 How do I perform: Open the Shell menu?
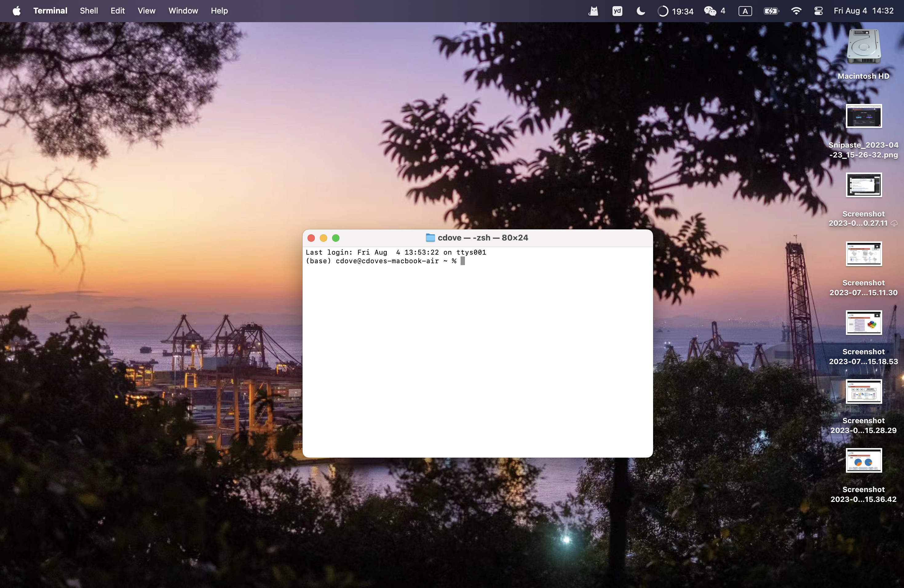pos(89,11)
